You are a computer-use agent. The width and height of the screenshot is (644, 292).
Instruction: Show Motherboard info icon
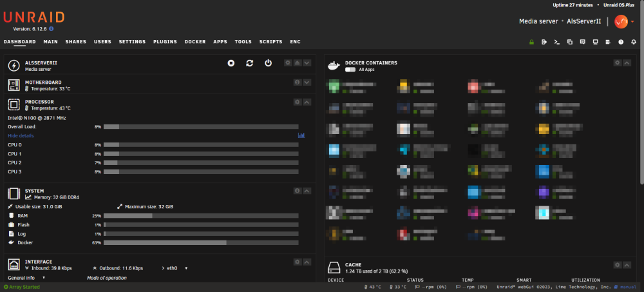tap(297, 83)
